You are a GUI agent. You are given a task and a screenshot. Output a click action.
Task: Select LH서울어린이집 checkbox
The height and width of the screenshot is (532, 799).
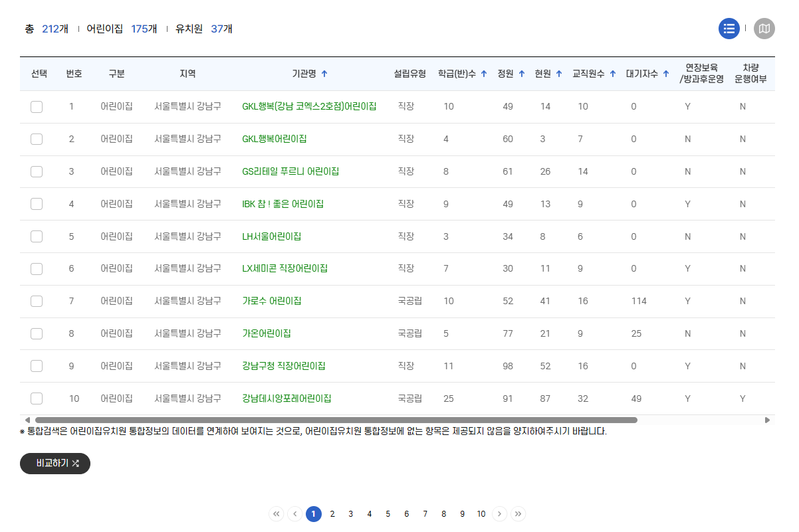tap(37, 236)
